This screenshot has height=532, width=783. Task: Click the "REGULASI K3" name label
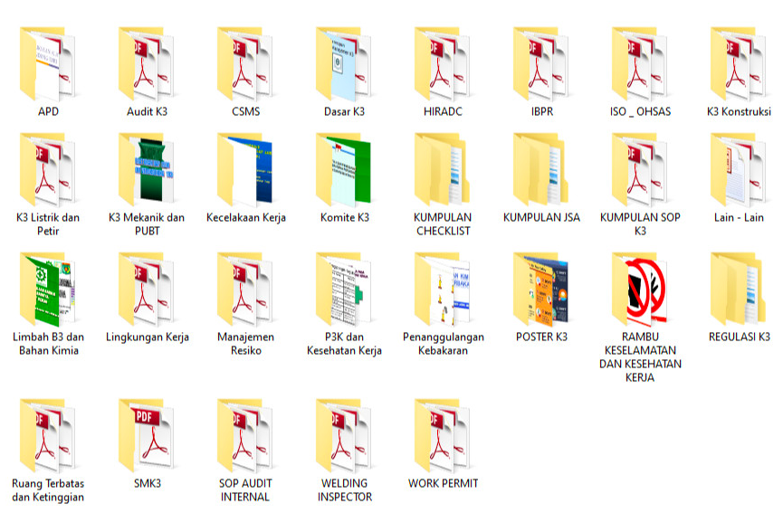[739, 337]
